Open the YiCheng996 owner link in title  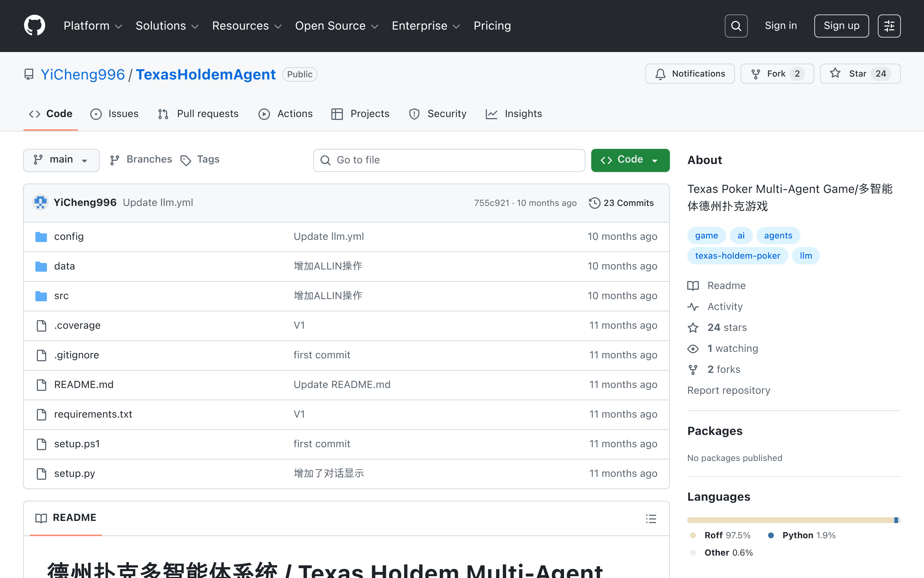click(82, 74)
